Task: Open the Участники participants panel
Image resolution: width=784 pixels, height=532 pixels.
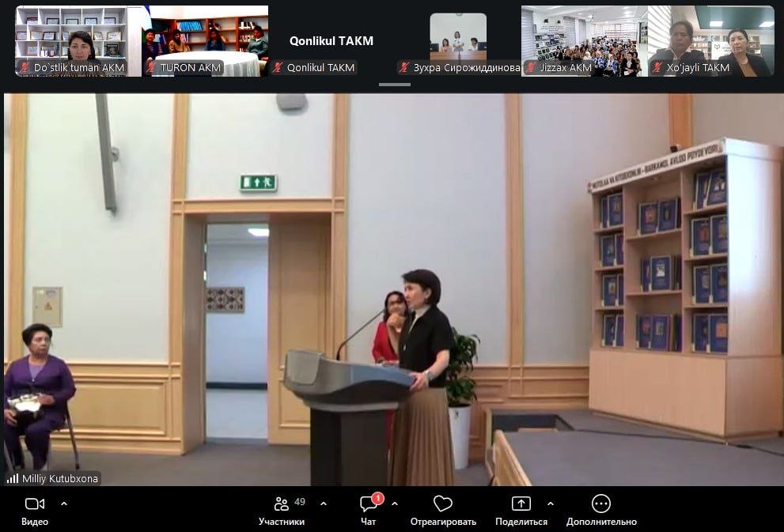Action: [282, 504]
